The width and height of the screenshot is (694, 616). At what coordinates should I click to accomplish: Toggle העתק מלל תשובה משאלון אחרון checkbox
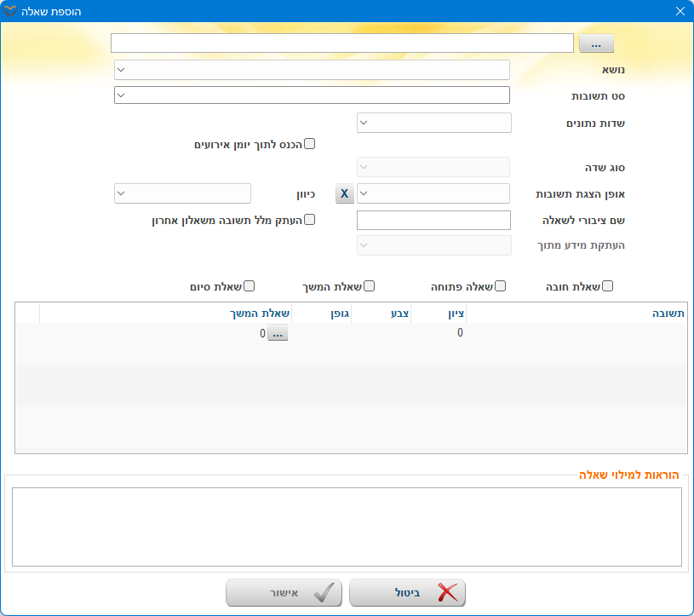click(310, 219)
